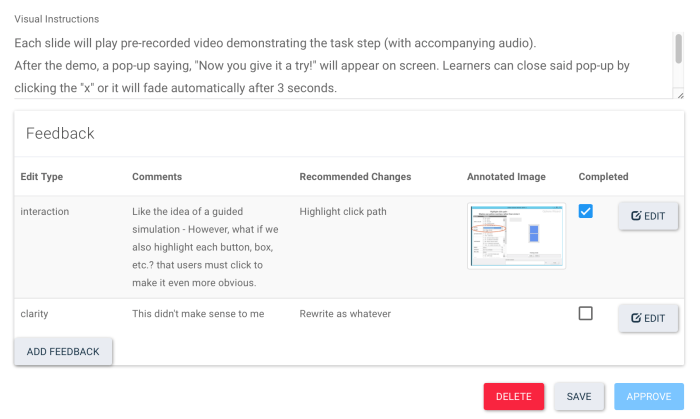Screen dimensions: 700x419
Task: Click the Comments column header
Action: click(157, 177)
